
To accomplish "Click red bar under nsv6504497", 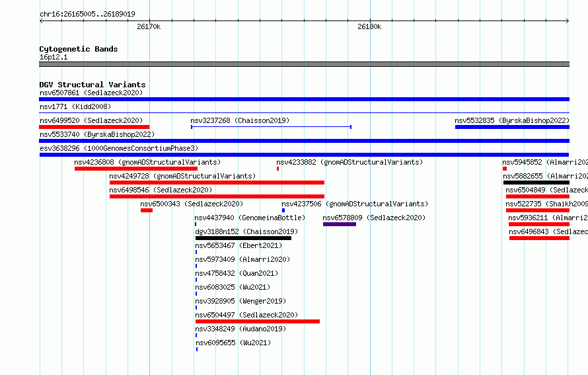I will click(258, 321).
